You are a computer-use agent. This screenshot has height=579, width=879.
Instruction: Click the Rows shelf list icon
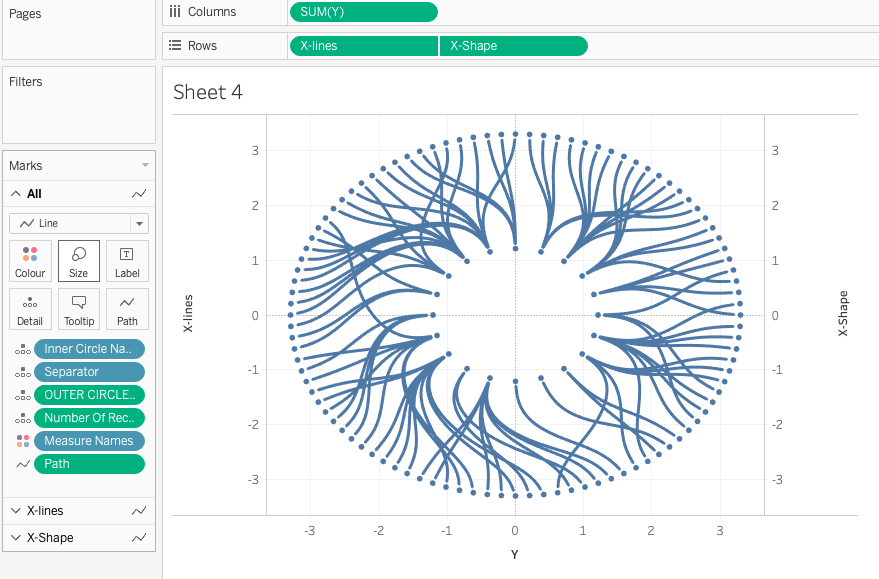tap(175, 45)
